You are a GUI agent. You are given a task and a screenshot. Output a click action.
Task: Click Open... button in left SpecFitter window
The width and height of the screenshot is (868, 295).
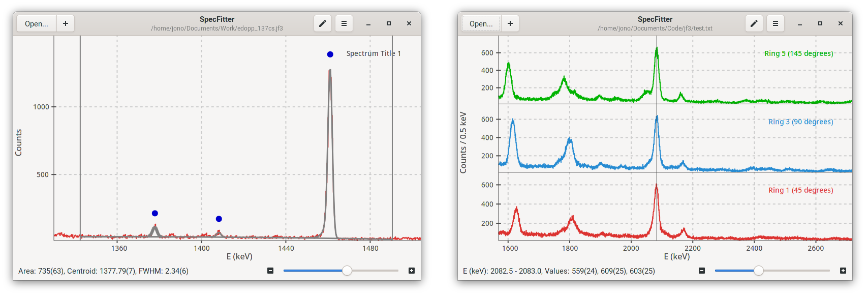[x=37, y=23]
